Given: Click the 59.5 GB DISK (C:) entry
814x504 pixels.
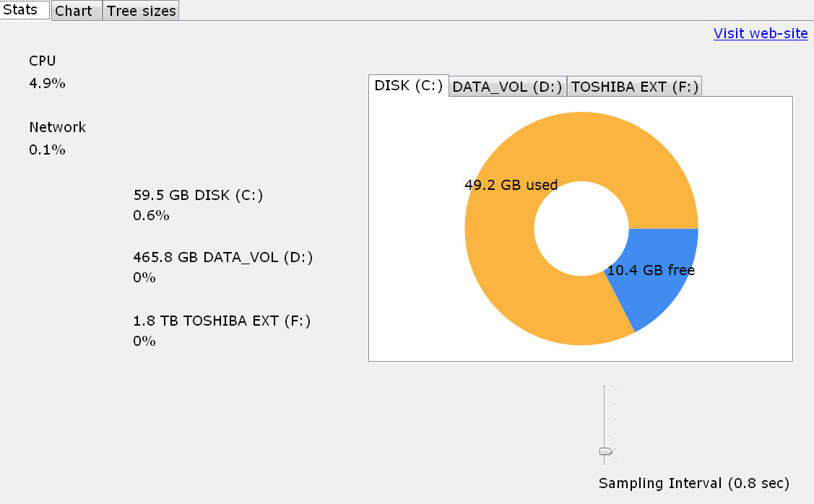Looking at the screenshot, I should pyautogui.click(x=198, y=195).
